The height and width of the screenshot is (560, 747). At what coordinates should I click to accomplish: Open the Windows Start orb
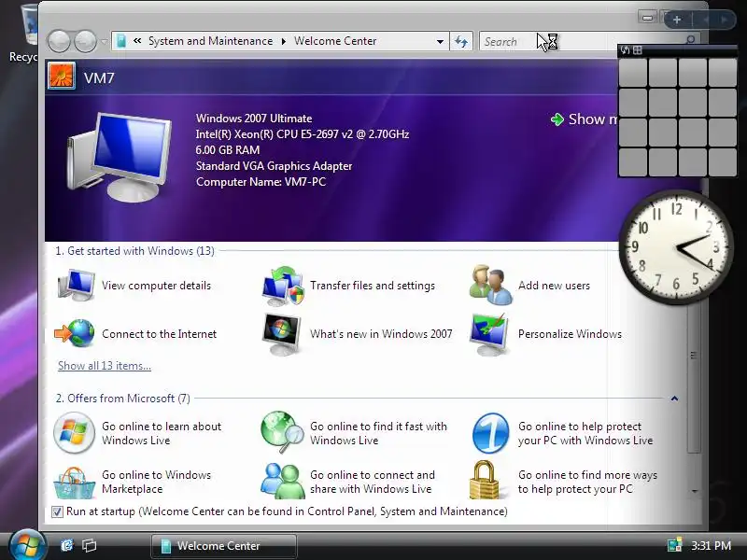tap(27, 546)
